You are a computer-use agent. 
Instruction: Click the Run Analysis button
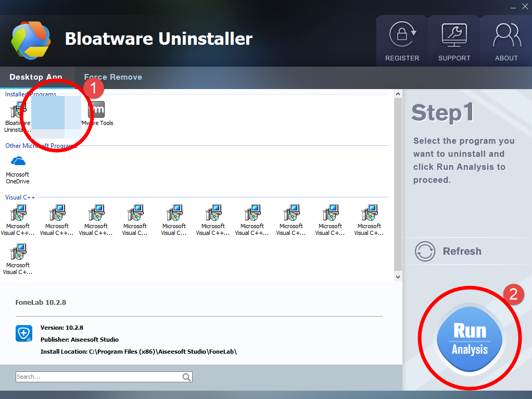pos(470,339)
